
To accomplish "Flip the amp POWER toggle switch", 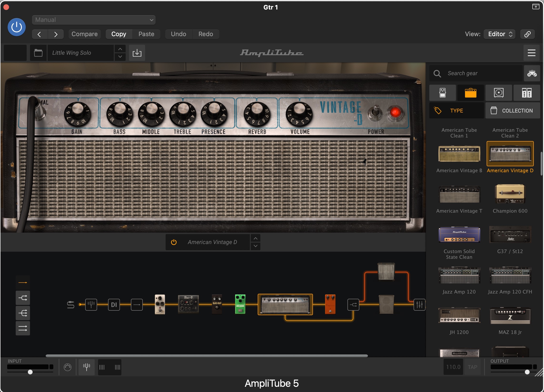I will pyautogui.click(x=376, y=113).
